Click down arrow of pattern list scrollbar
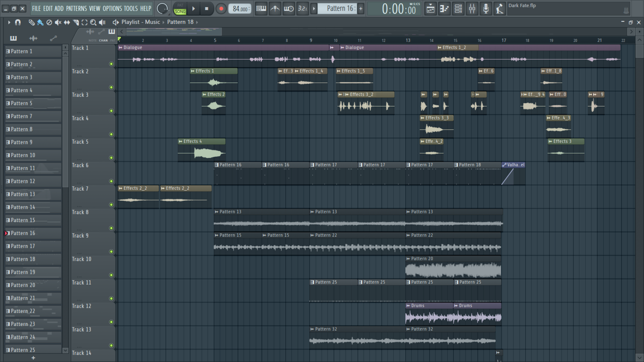 coord(65,350)
